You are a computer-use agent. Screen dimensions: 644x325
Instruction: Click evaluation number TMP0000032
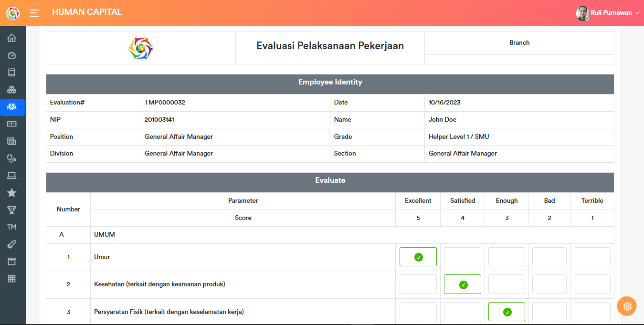point(165,103)
